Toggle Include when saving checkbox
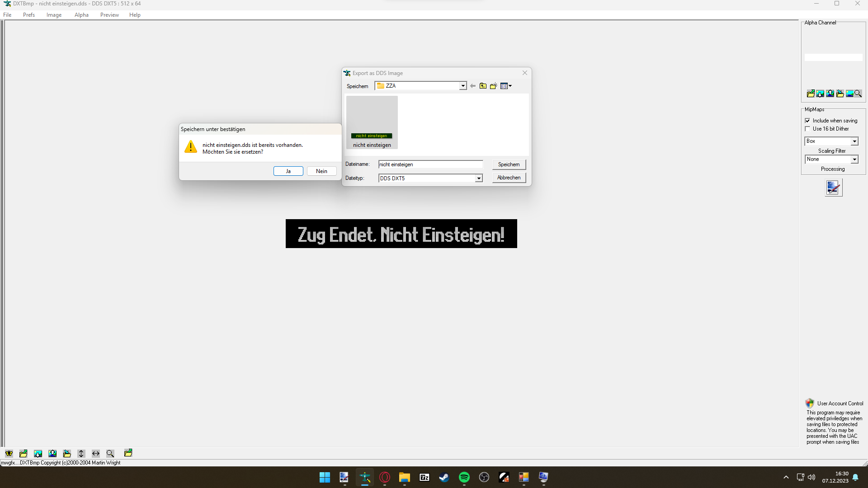Screen dimensions: 868x488 (x=807, y=121)
